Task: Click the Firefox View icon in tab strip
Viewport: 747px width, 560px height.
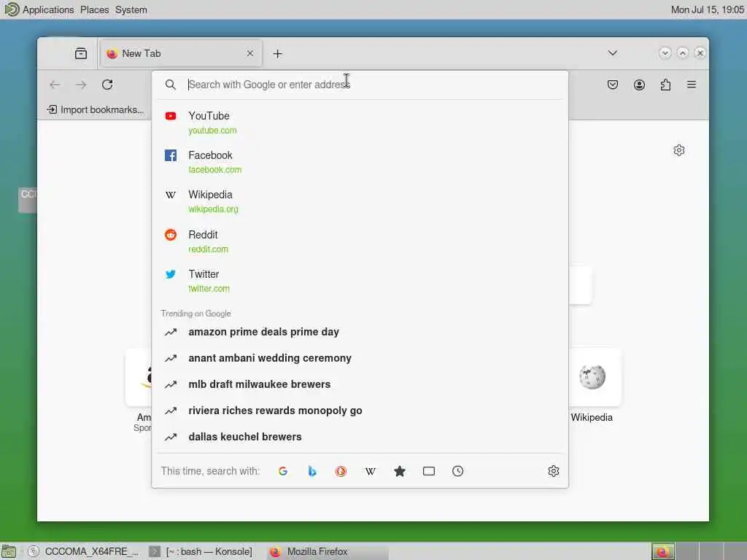Action: [81, 53]
